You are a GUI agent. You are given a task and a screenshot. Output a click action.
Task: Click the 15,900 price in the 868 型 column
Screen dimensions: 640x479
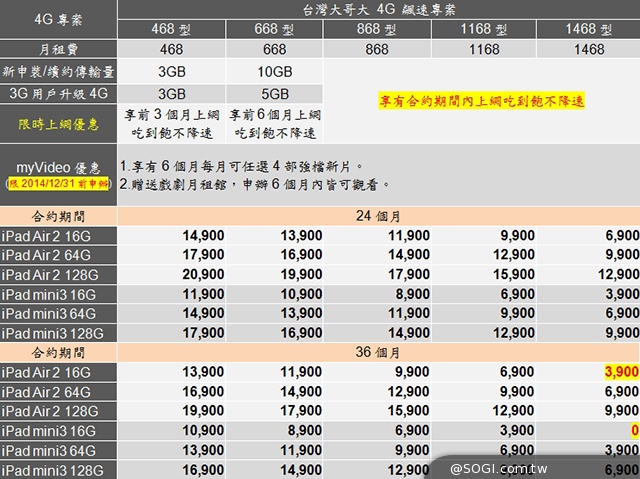pyautogui.click(x=409, y=410)
